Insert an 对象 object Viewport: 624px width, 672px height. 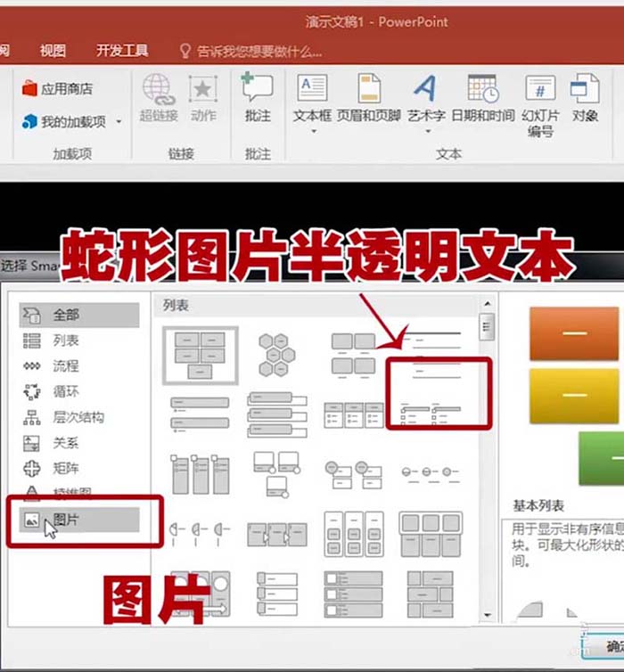585,98
